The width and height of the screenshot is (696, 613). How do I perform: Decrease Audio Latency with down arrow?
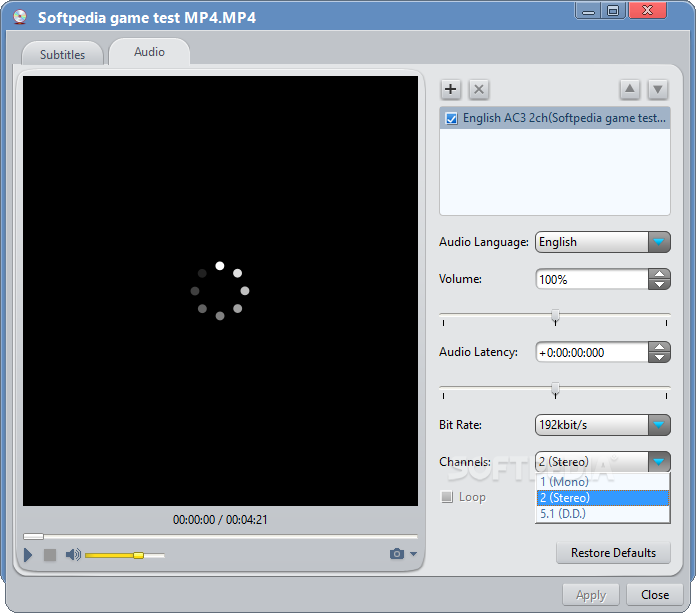tap(659, 358)
